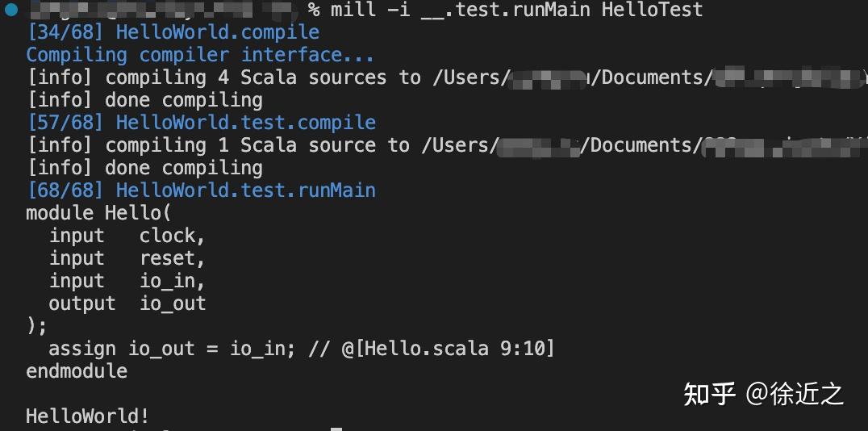Click the @徐近之 username watermark

795,394
